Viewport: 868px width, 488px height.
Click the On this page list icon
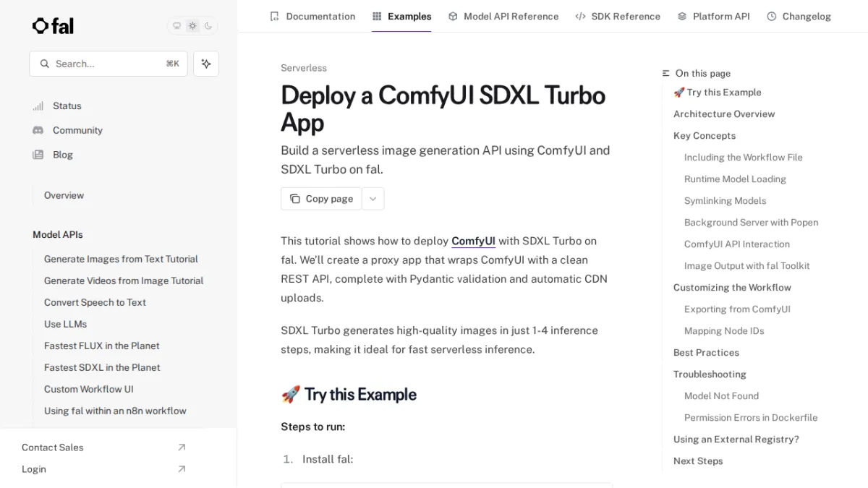click(666, 73)
